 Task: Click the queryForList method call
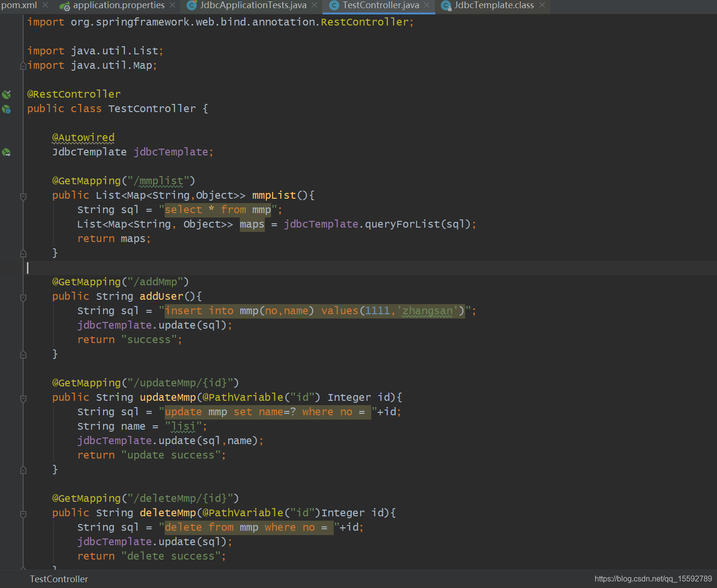coord(402,224)
